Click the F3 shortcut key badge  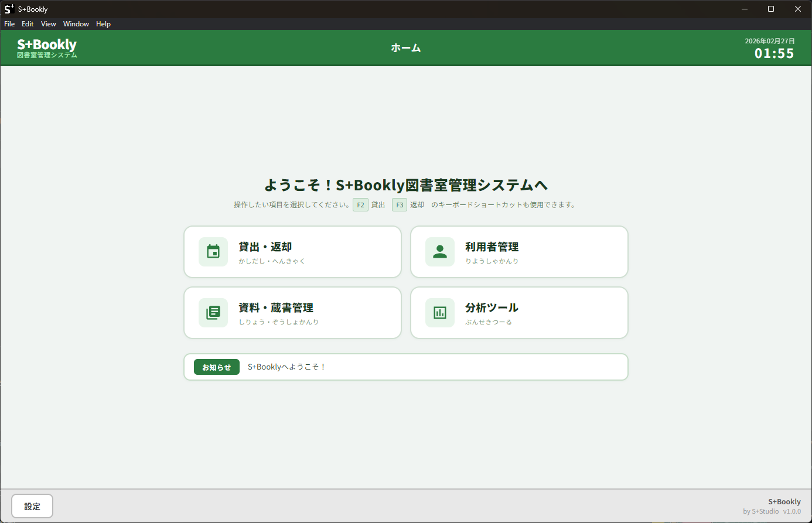[399, 205]
